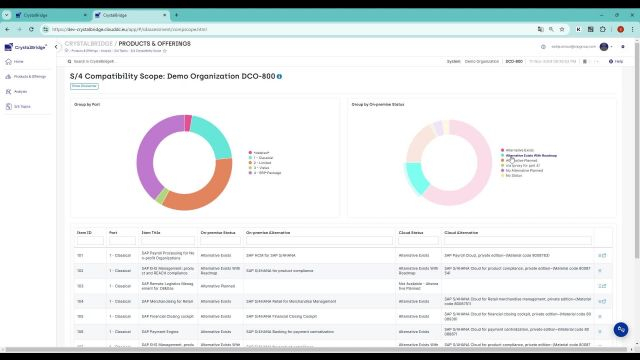Open row 103 external link icon

click(604, 286)
